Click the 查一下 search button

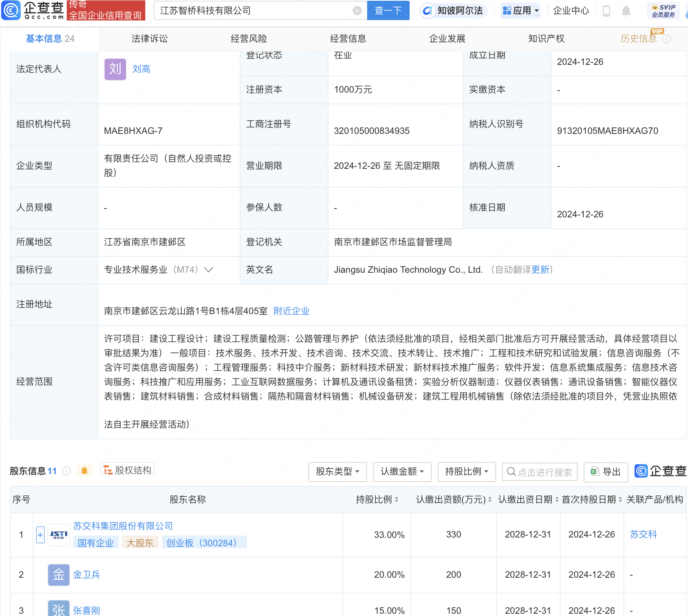(x=388, y=11)
